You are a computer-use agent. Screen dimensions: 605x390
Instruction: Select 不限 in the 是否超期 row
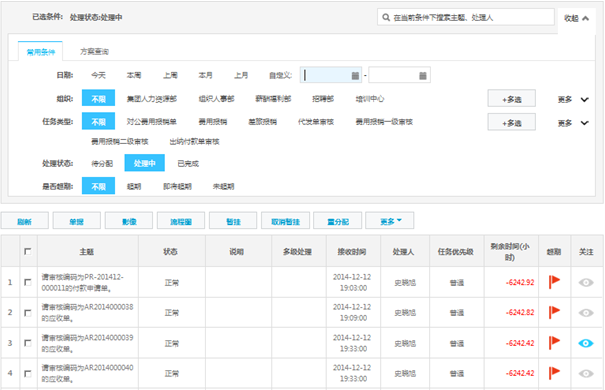tap(98, 186)
